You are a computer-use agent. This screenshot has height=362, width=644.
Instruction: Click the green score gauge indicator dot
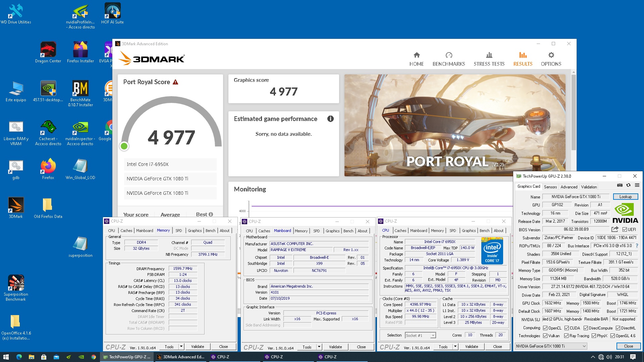(x=124, y=146)
